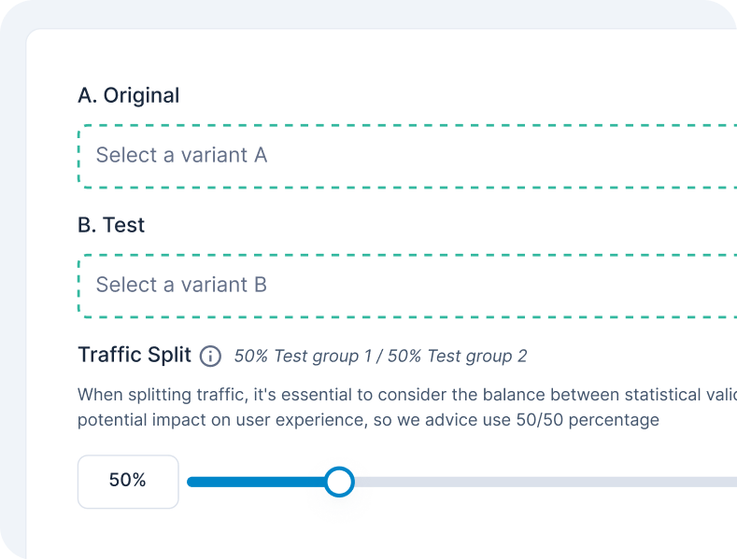
Task: Click the 'B. Test' label
Action: tap(111, 225)
